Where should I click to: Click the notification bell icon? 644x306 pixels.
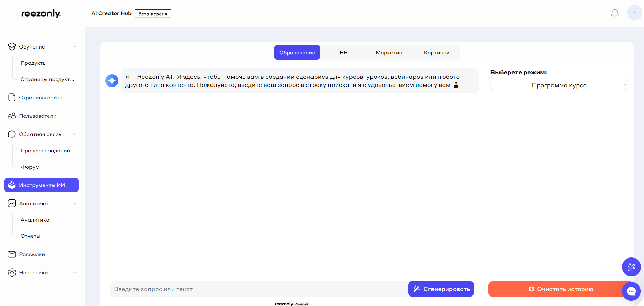point(615,13)
